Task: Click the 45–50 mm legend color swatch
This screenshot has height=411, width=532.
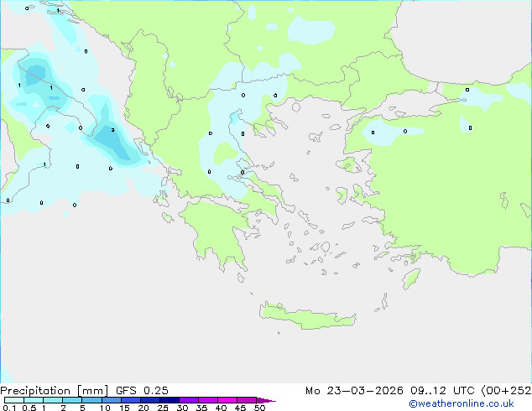Action: click(x=247, y=400)
